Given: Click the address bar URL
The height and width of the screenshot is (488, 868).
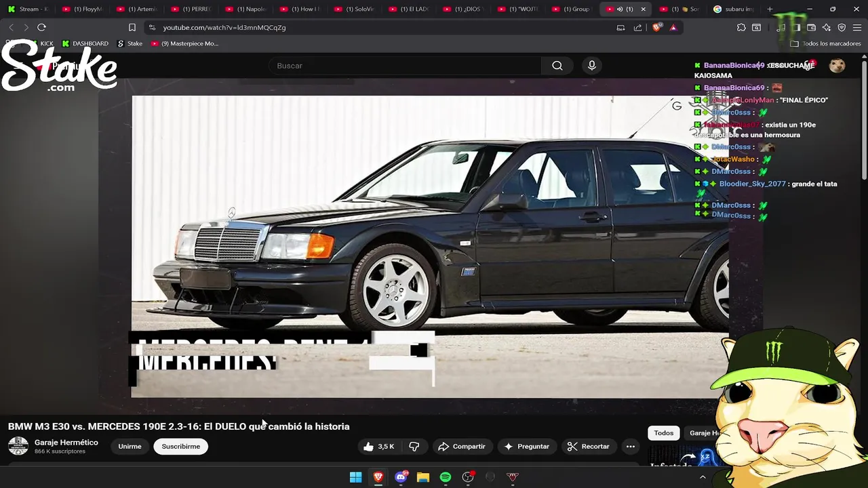Looking at the screenshot, I should [x=224, y=28].
